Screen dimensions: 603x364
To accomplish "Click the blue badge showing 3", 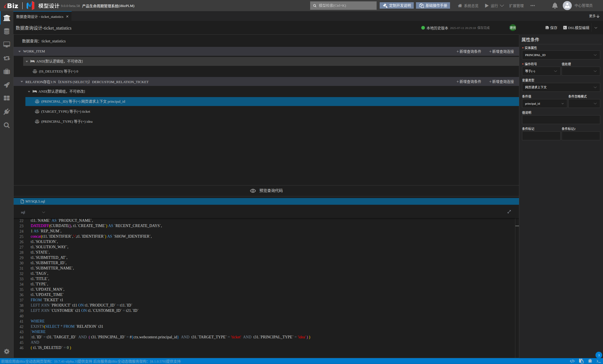I will tap(599, 355).
